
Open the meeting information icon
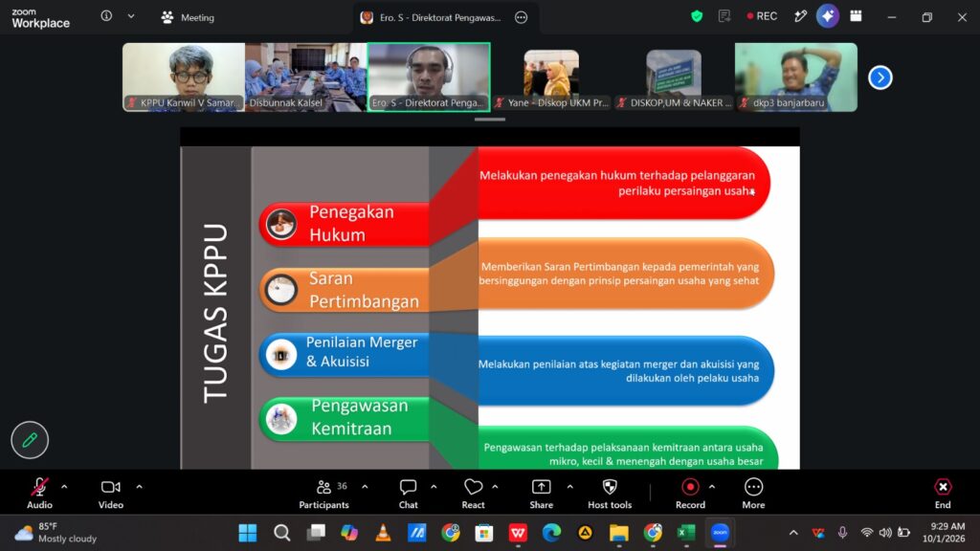point(106,16)
